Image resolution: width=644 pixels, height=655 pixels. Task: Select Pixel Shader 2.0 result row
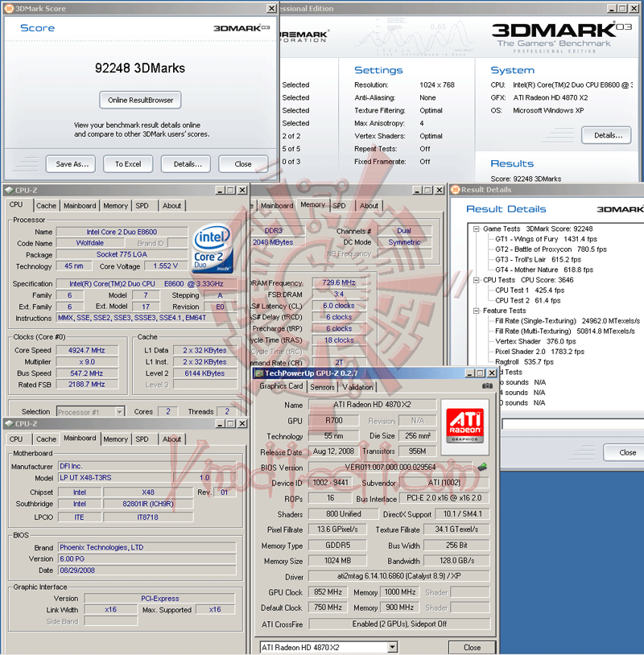[x=539, y=352]
